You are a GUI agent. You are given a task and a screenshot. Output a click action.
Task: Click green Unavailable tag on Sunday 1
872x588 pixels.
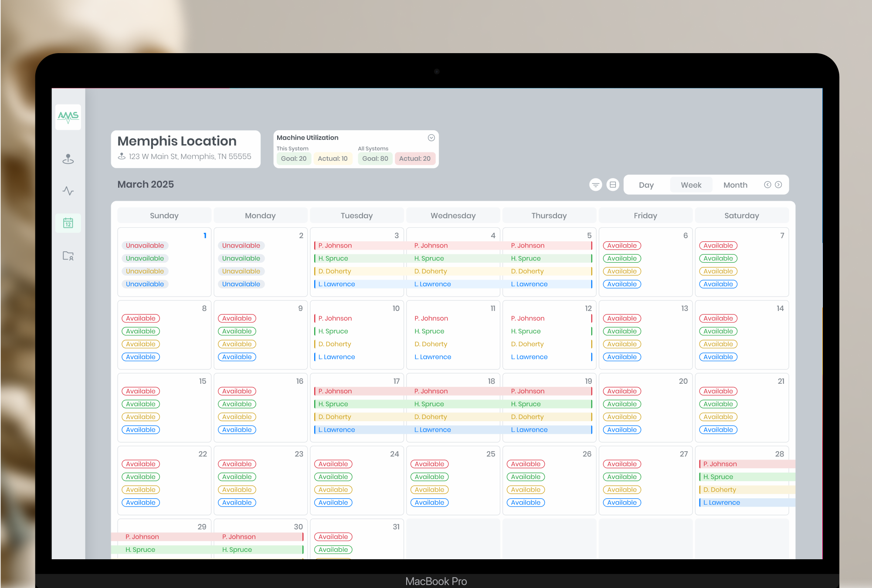pos(145,258)
